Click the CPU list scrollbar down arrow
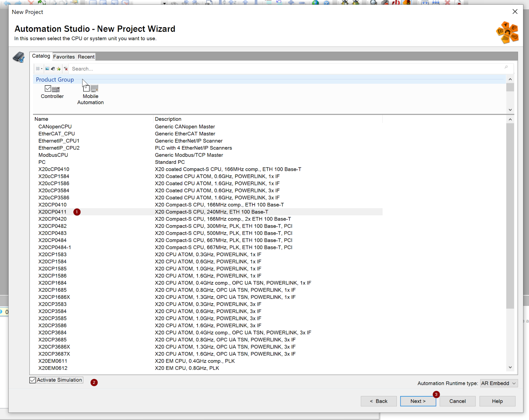The image size is (529, 420). [510, 367]
